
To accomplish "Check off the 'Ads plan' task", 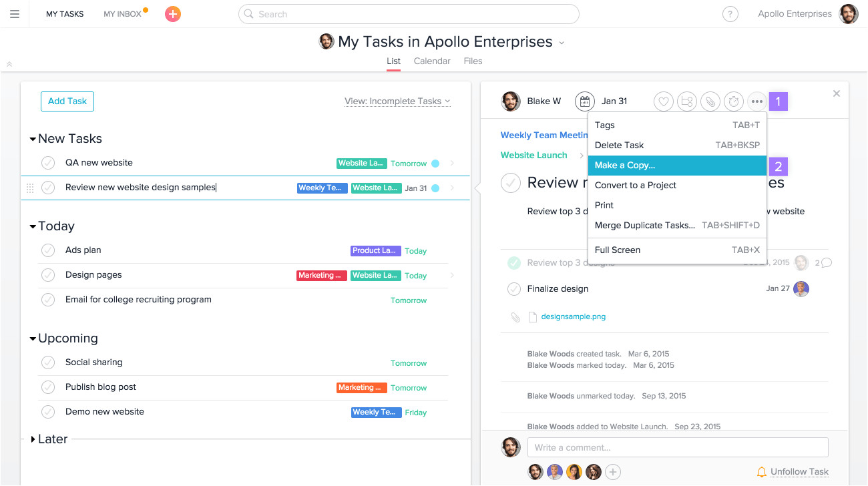I will click(x=48, y=250).
